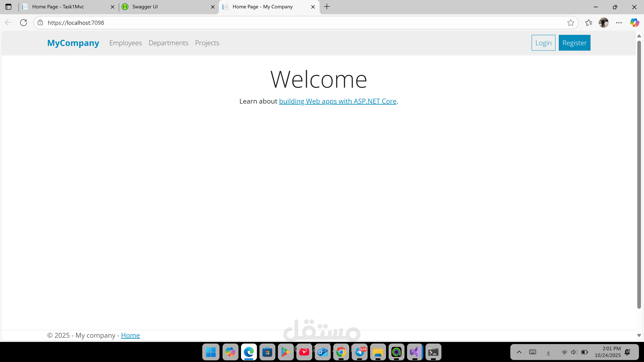The width and height of the screenshot is (644, 362).
Task: Open clock showing 2:01 PM
Action: pos(607,352)
